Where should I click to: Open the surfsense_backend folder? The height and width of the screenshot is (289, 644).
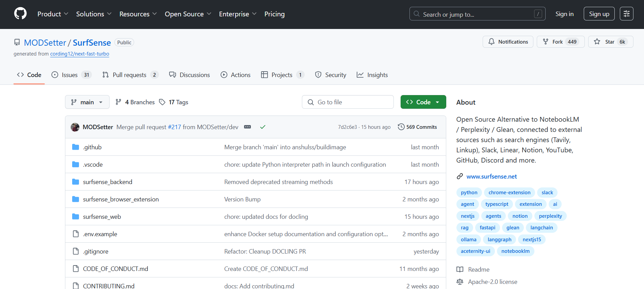pyautogui.click(x=108, y=182)
